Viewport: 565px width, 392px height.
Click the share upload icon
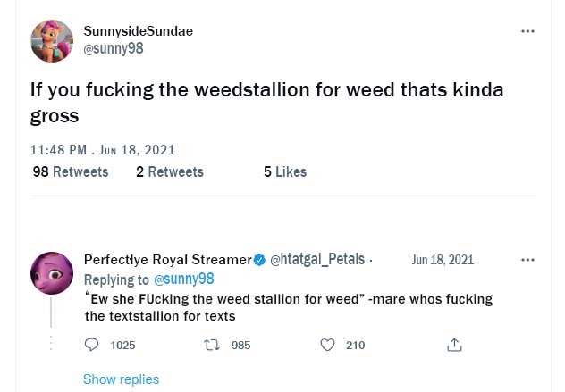[x=453, y=345]
